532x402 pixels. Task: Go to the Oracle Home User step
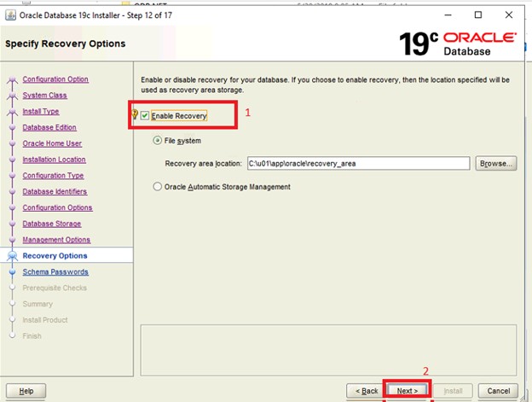(x=52, y=143)
